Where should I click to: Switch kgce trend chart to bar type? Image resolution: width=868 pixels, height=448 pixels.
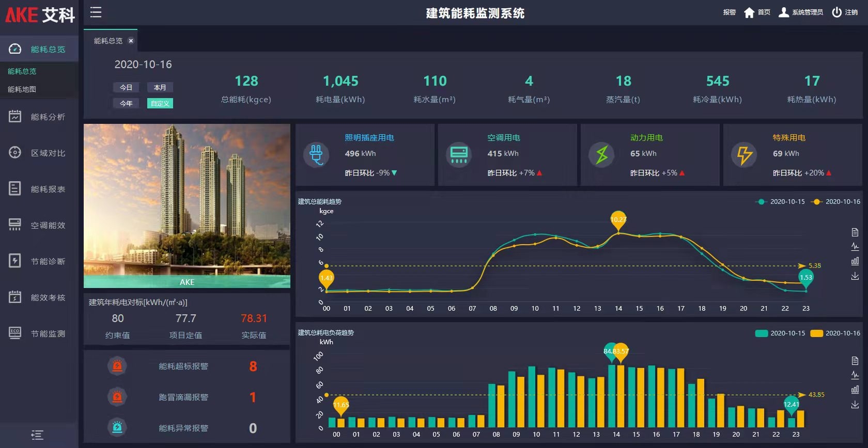pyautogui.click(x=855, y=261)
